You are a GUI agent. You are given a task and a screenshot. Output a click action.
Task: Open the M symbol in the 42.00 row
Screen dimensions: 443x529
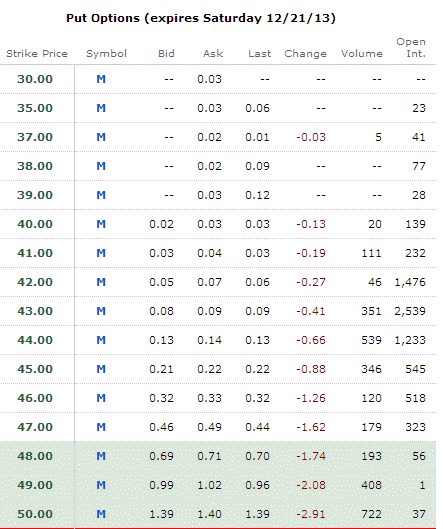[101, 282]
